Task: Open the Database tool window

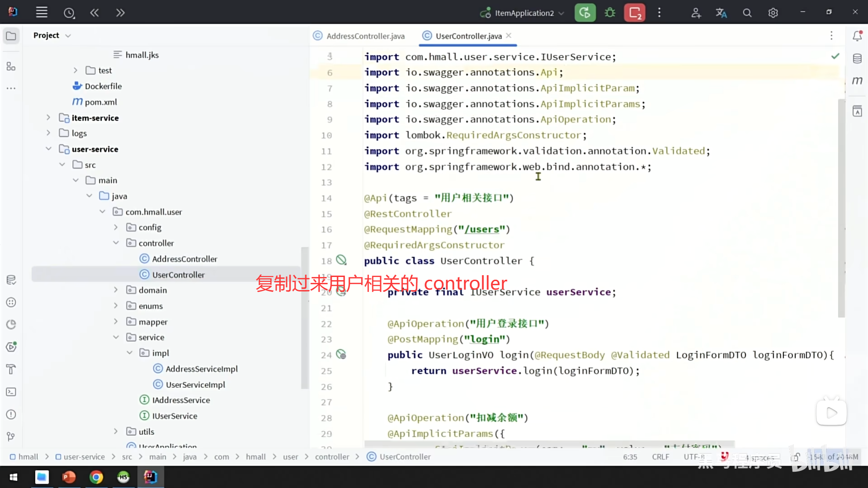Action: 857,59
